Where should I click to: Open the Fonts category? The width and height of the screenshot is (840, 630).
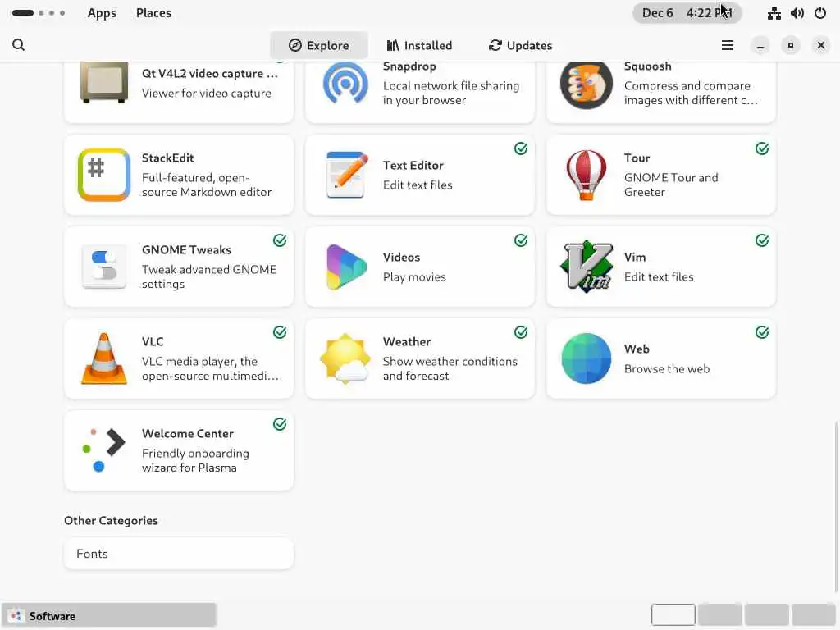[x=178, y=554]
